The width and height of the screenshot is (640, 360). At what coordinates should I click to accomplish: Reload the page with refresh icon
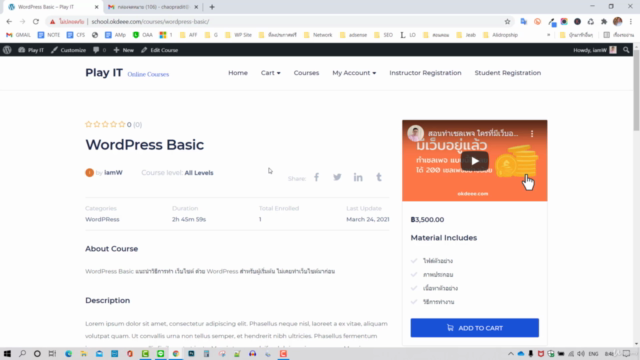click(x=36, y=21)
